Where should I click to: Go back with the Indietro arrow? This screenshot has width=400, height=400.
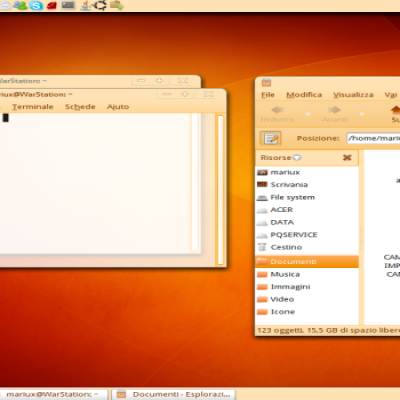[277, 114]
